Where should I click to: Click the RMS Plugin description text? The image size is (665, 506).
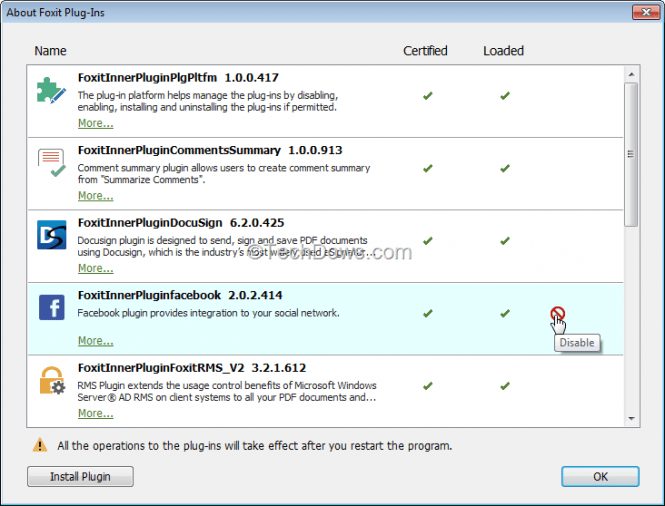pyautogui.click(x=227, y=391)
